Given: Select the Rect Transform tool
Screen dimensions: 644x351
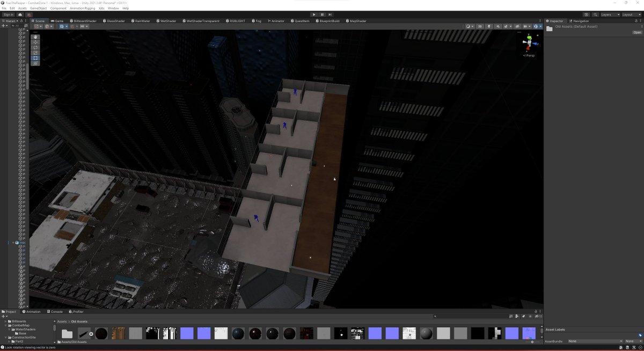Looking at the screenshot, I should (x=35, y=58).
